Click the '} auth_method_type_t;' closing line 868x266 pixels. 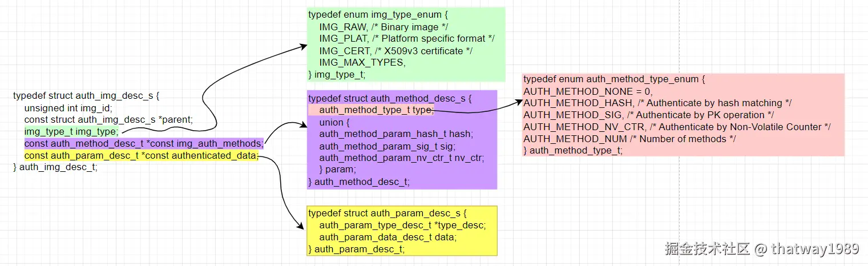573,151
